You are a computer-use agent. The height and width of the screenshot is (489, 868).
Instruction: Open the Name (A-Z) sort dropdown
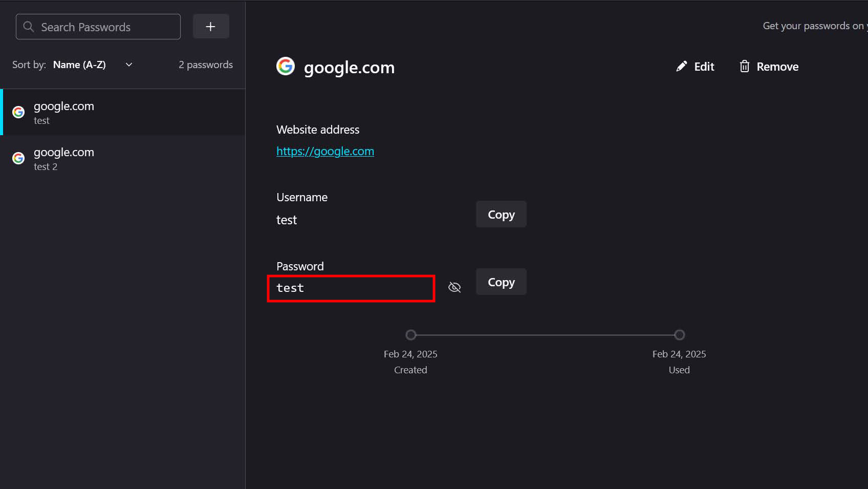80,65
